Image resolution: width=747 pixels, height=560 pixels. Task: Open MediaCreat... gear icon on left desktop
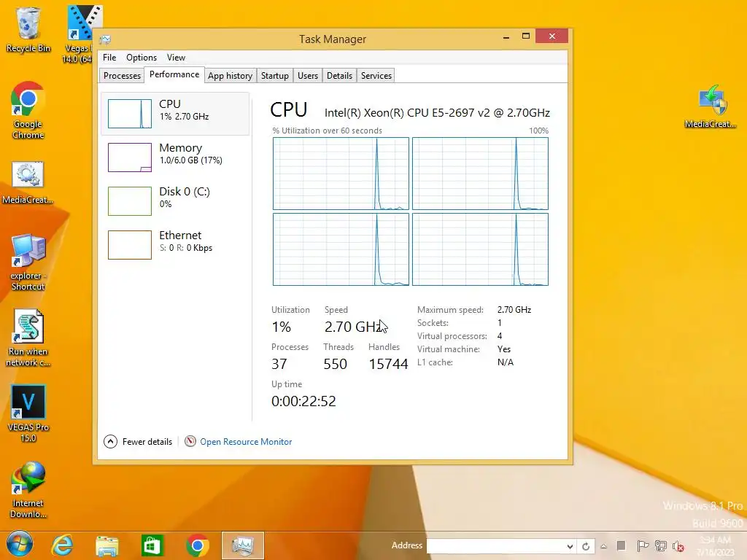[x=28, y=183]
